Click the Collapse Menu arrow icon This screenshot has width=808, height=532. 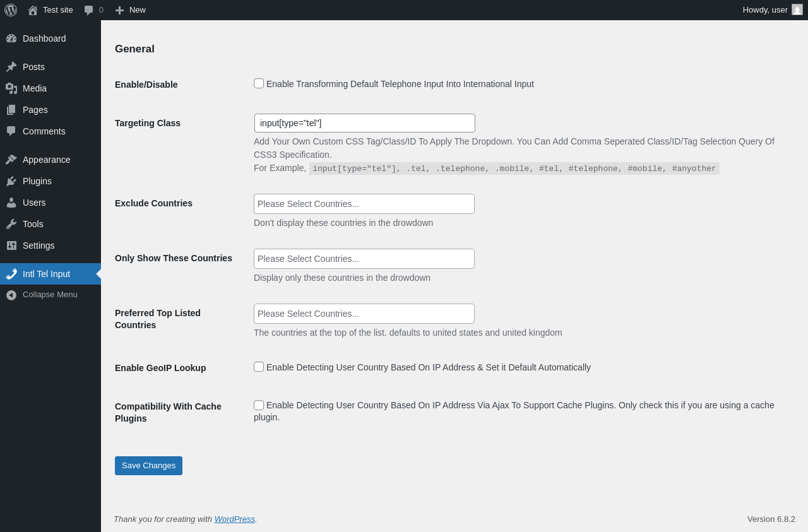pos(11,295)
